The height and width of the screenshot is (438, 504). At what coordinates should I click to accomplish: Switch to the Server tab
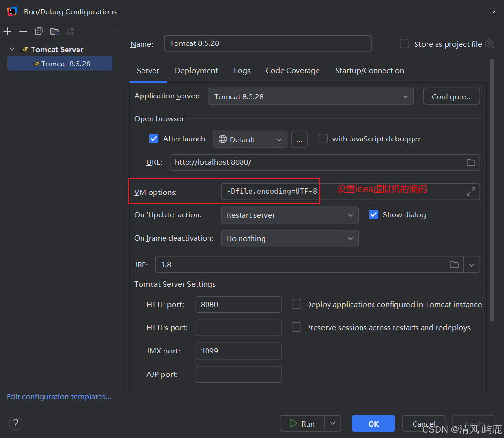(x=148, y=71)
